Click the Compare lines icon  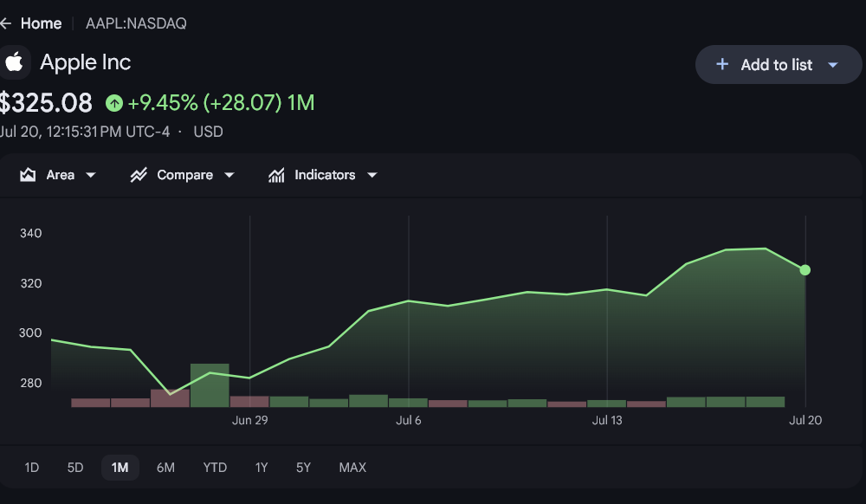tap(139, 175)
